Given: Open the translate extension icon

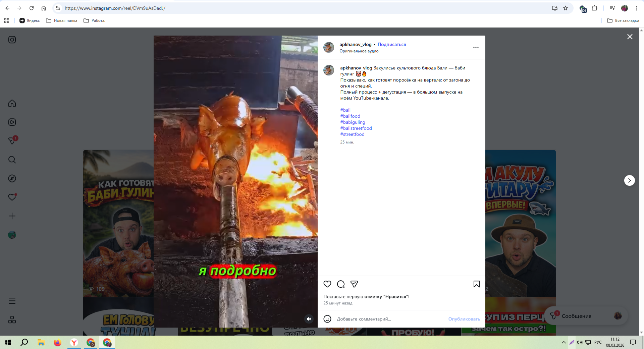Looking at the screenshot, I should [x=583, y=9].
